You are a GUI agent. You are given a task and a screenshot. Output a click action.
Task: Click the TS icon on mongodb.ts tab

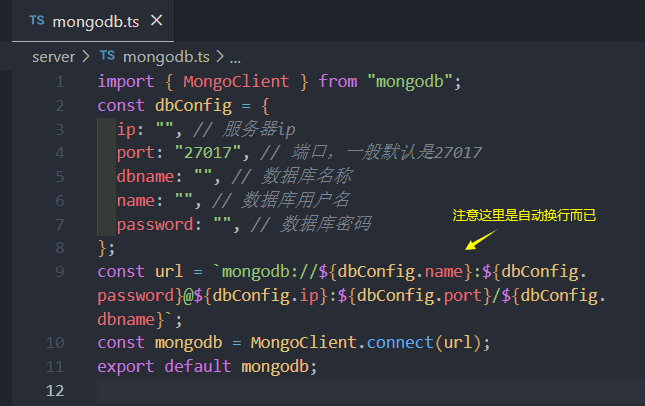(37, 20)
